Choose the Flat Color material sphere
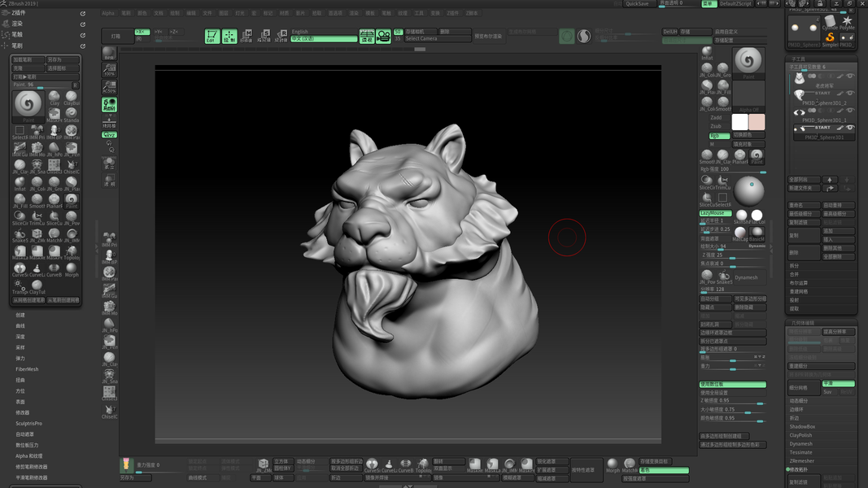868x488 pixels. [757, 216]
